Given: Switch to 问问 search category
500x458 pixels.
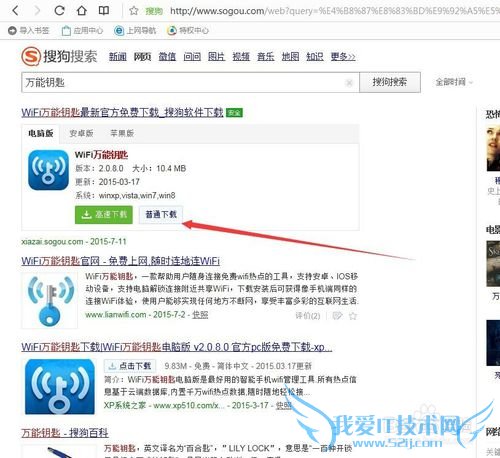Looking at the screenshot, I should pyautogui.click(x=192, y=57).
